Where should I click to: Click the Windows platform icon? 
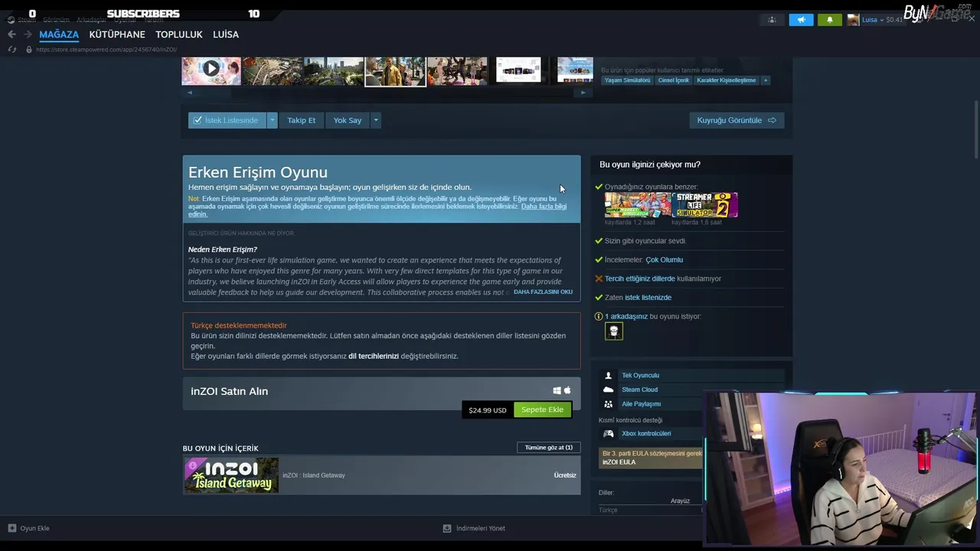tap(557, 391)
